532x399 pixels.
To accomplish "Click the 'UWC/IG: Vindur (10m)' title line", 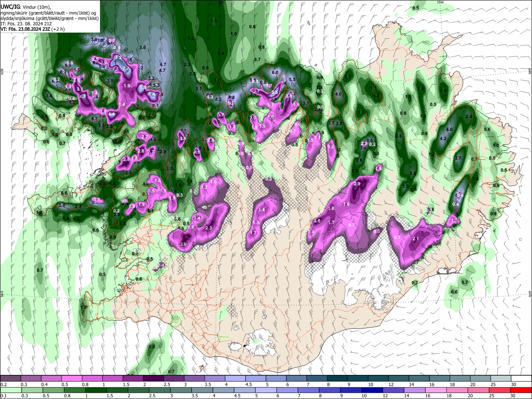I will [26, 7].
